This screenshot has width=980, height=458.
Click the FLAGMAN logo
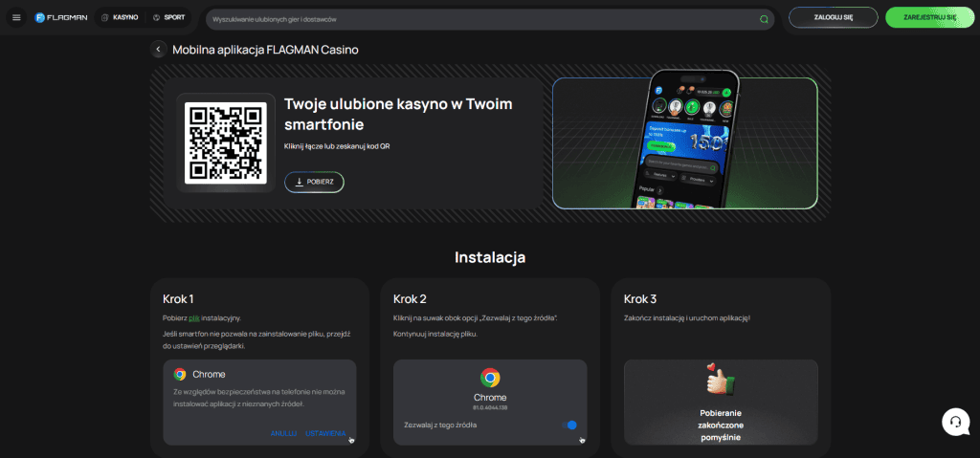coord(61,17)
